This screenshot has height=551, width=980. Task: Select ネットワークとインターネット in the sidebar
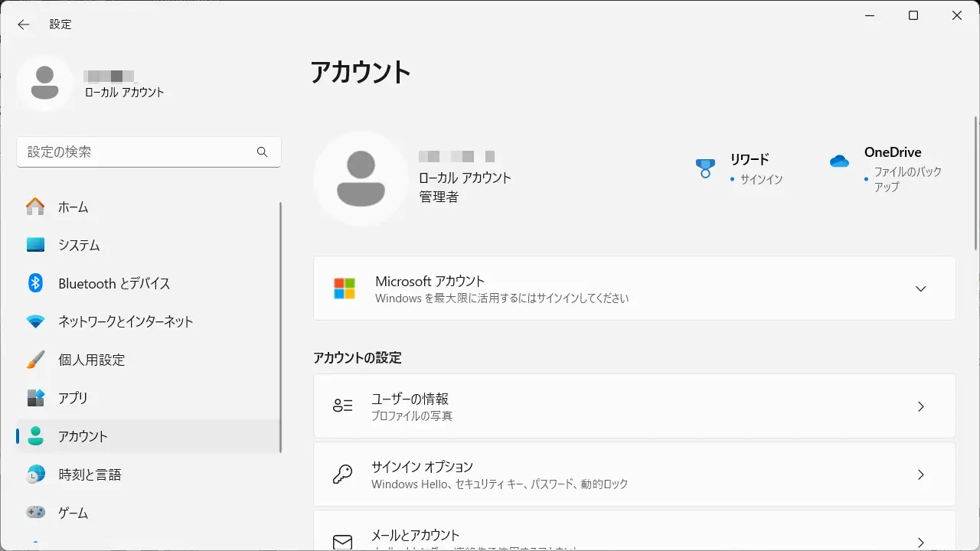149,321
